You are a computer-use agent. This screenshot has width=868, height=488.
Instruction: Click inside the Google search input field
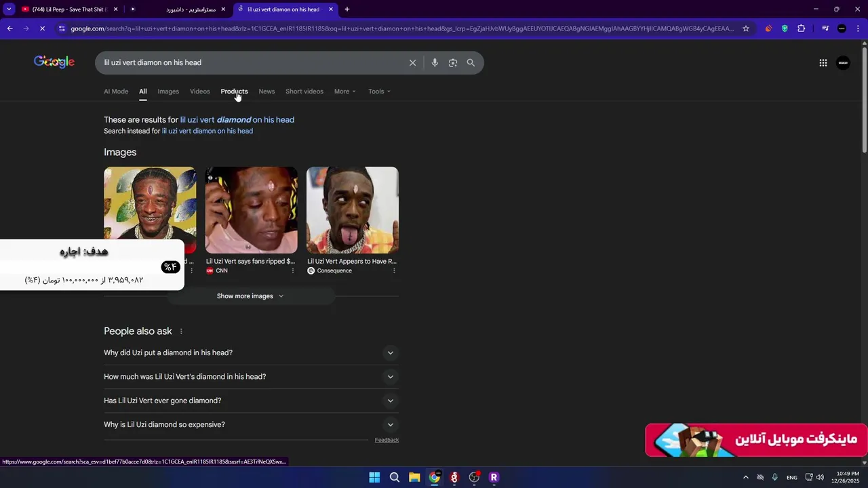pos(251,62)
